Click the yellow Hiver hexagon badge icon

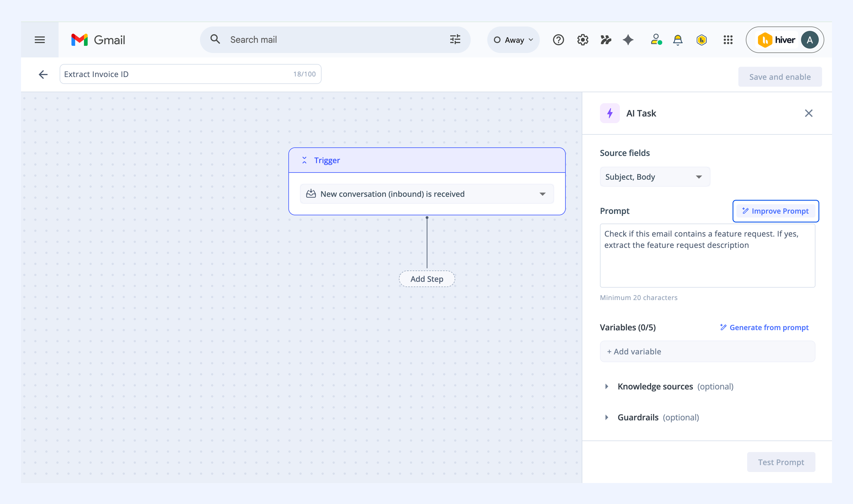click(701, 40)
